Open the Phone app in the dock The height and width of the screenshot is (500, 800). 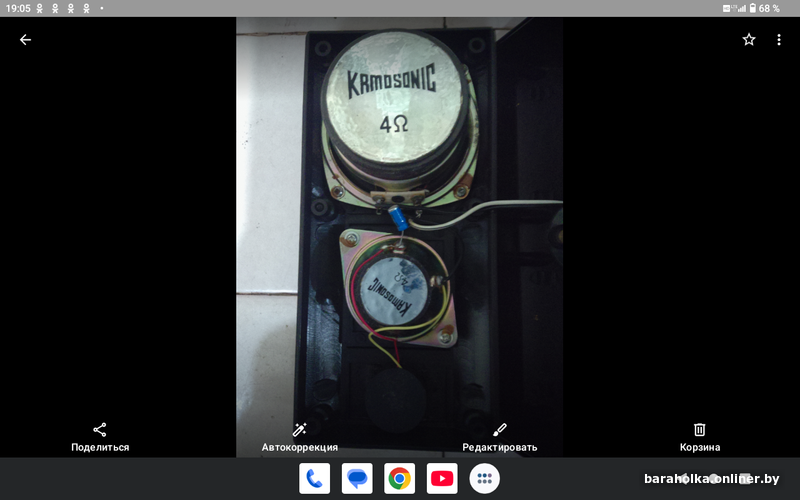pyautogui.click(x=314, y=479)
